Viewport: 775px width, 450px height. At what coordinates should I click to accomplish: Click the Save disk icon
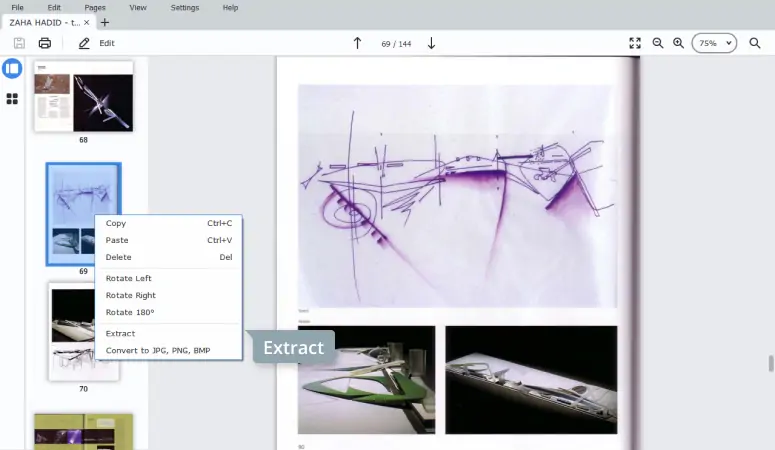19,43
